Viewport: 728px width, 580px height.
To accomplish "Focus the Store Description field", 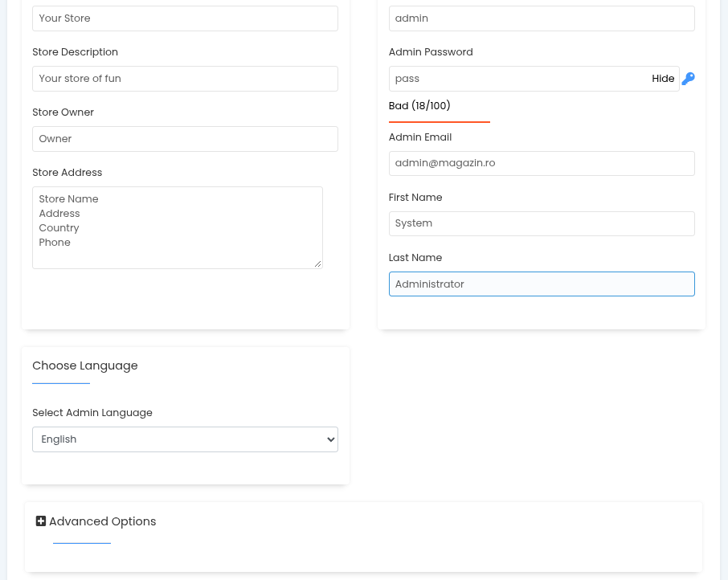I will (186, 79).
